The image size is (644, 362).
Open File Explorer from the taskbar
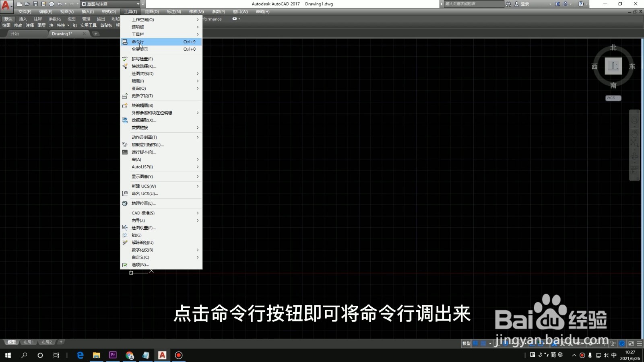pyautogui.click(x=97, y=355)
